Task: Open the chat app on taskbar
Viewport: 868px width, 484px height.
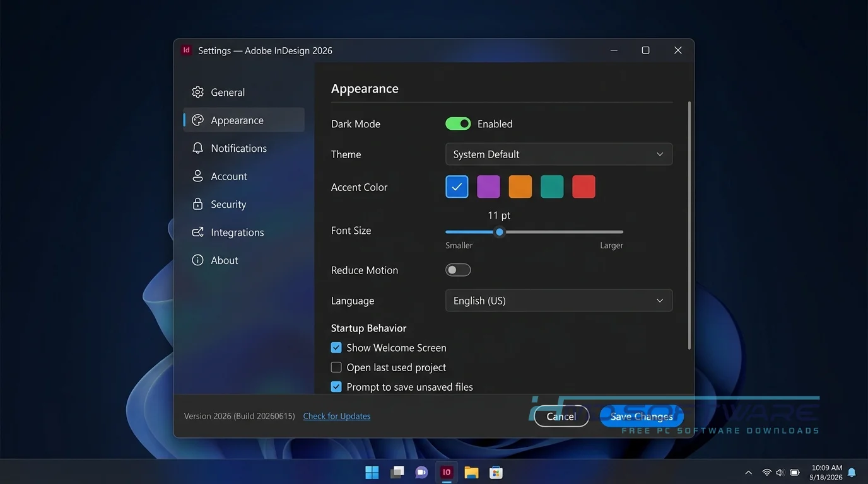Action: point(421,472)
